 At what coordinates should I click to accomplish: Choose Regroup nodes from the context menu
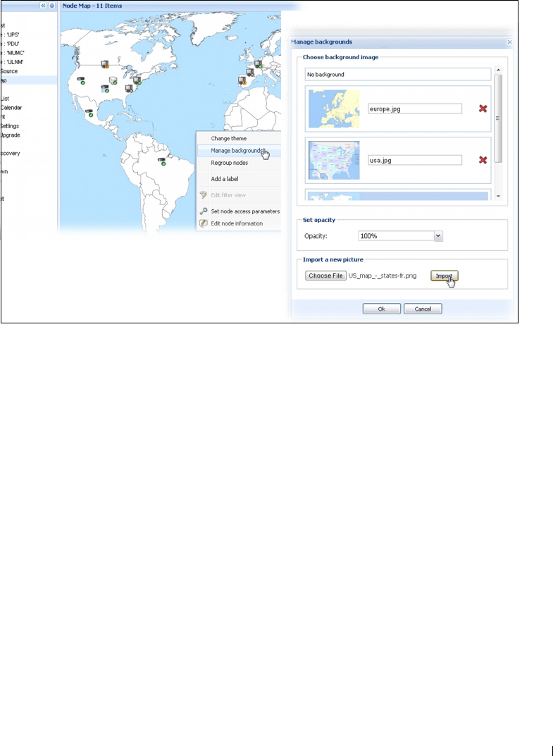click(x=230, y=163)
